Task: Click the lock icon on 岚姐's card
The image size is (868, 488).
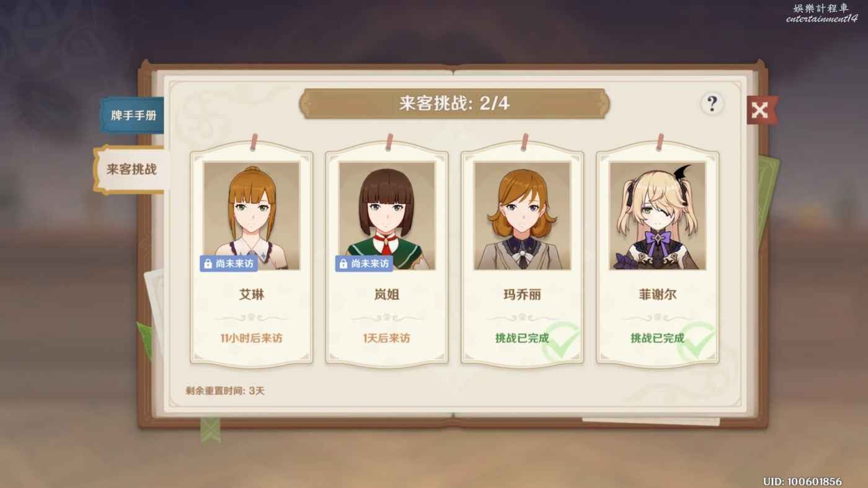Action: coord(343,264)
